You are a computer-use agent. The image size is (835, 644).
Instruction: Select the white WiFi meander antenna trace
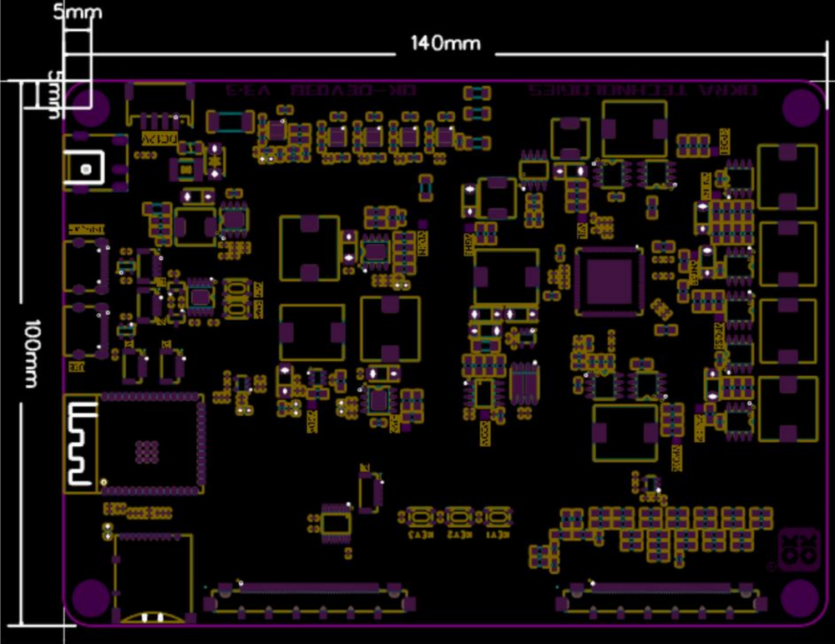pos(82,444)
